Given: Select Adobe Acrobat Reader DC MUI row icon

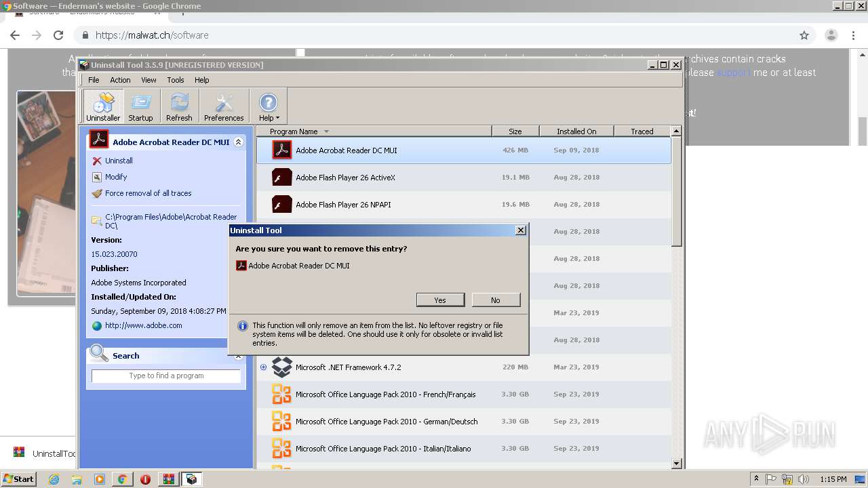Looking at the screenshot, I should [x=282, y=150].
